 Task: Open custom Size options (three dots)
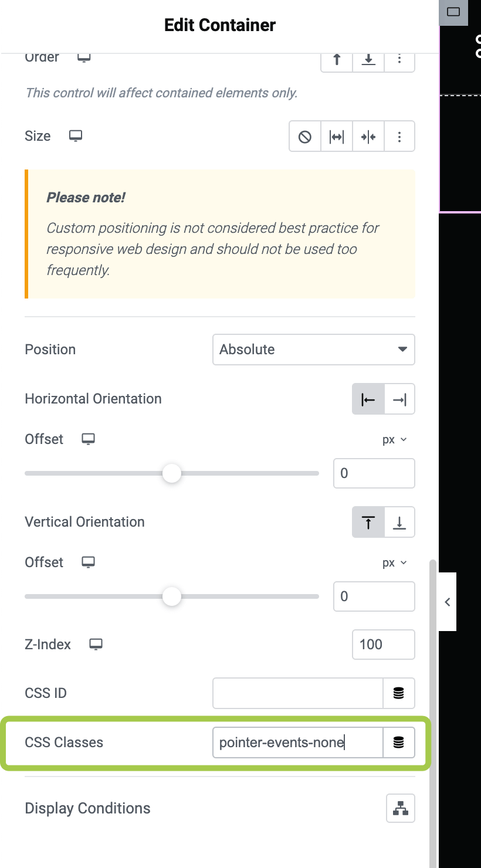coord(399,137)
